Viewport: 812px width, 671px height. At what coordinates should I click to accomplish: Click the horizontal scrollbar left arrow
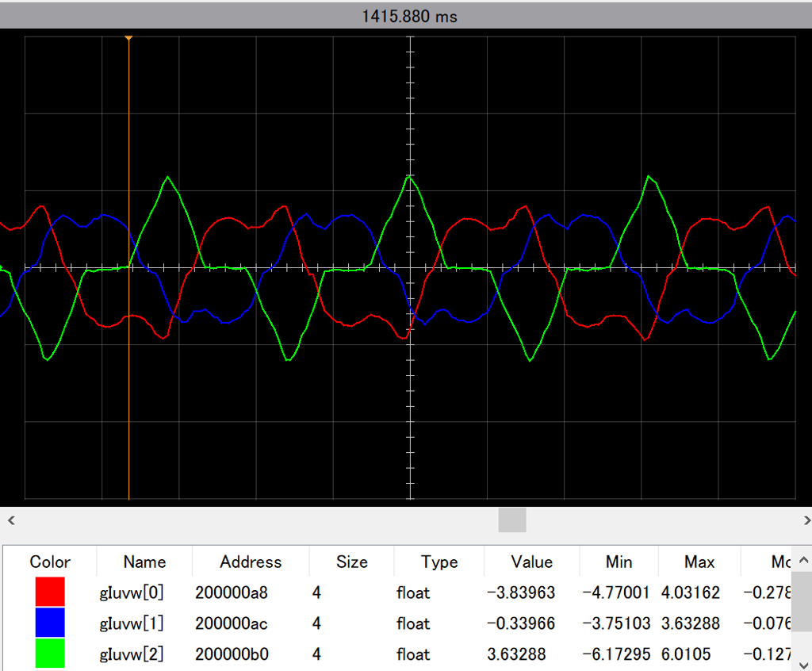tap(11, 520)
